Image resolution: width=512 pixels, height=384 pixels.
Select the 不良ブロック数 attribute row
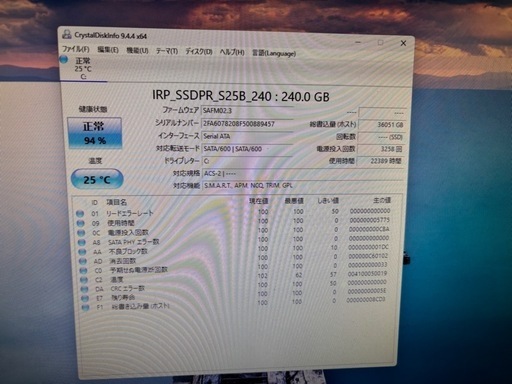pos(234,250)
